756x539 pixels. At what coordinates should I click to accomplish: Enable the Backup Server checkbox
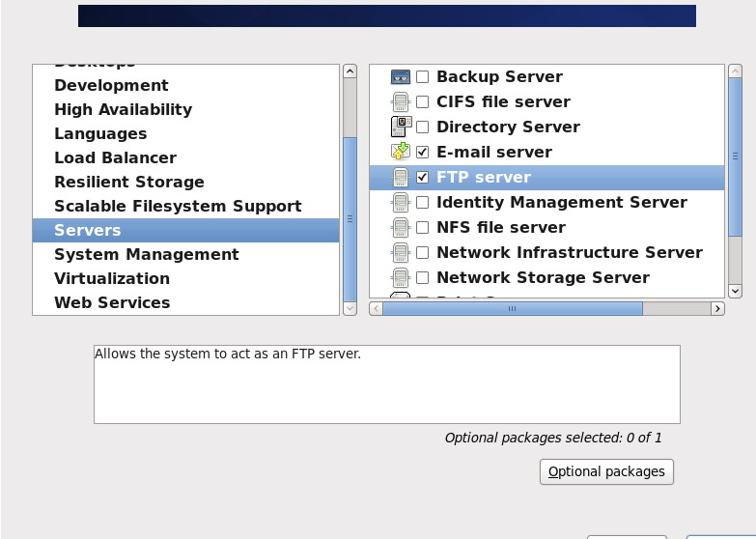pyautogui.click(x=422, y=76)
